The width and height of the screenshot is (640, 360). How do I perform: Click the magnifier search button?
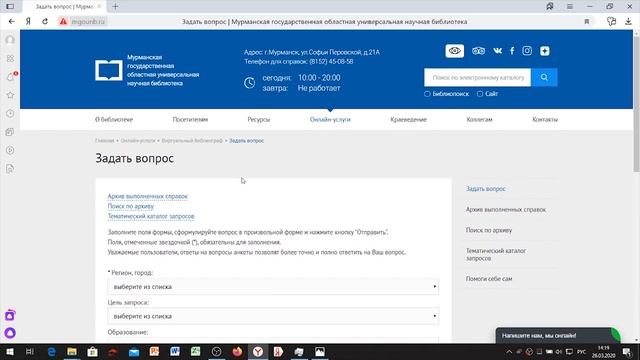[x=544, y=77]
